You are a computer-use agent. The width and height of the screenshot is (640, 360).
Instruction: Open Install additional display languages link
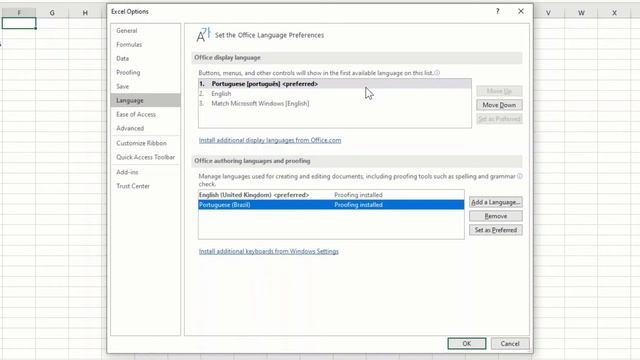tap(270, 140)
